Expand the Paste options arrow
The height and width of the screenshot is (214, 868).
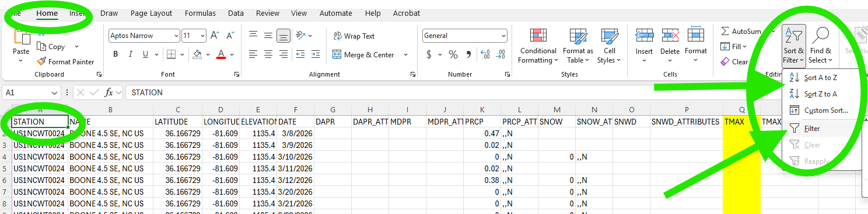(21, 60)
